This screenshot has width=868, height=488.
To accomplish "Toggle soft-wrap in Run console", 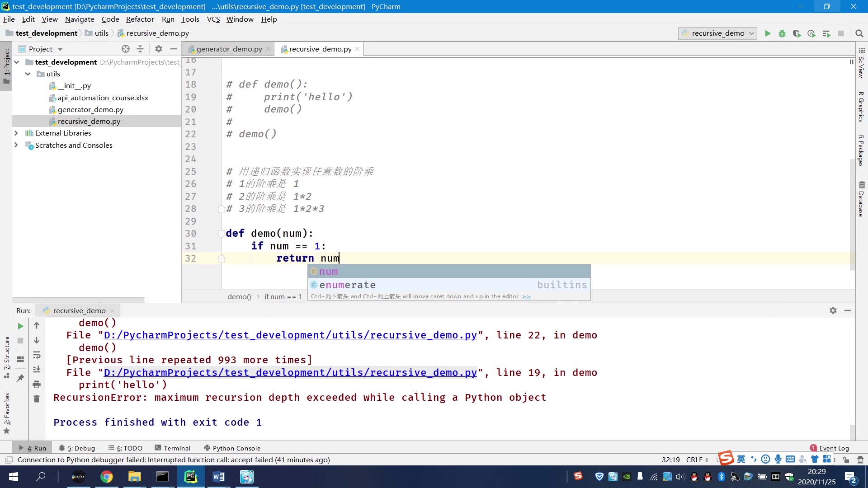I will (37, 355).
